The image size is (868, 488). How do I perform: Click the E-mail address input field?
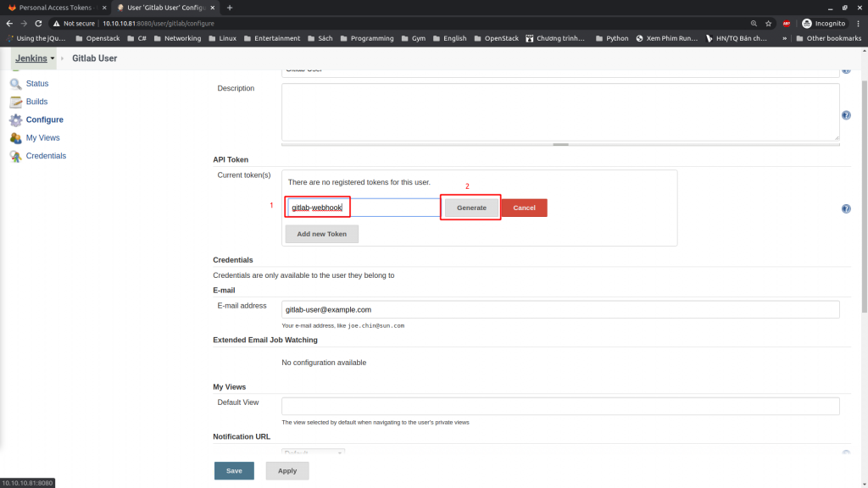pos(560,310)
